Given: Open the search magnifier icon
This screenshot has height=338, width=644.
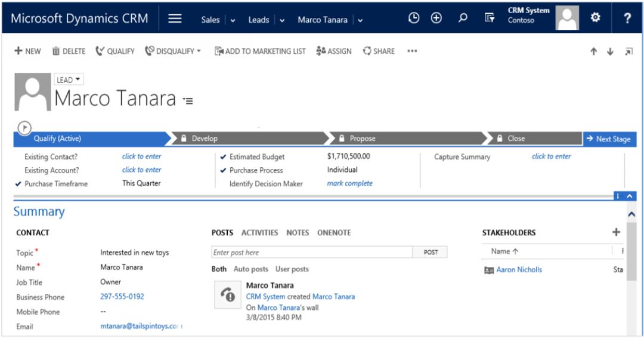Looking at the screenshot, I should 463,18.
